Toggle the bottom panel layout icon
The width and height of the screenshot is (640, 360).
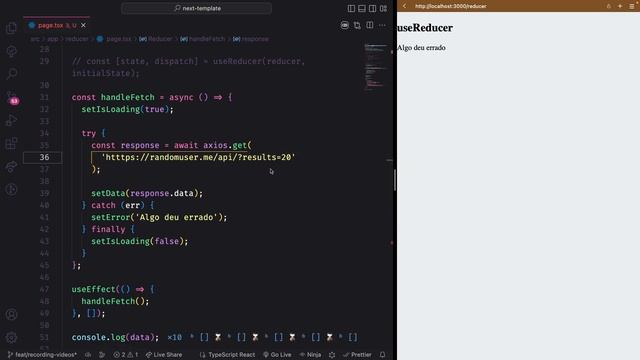362,8
